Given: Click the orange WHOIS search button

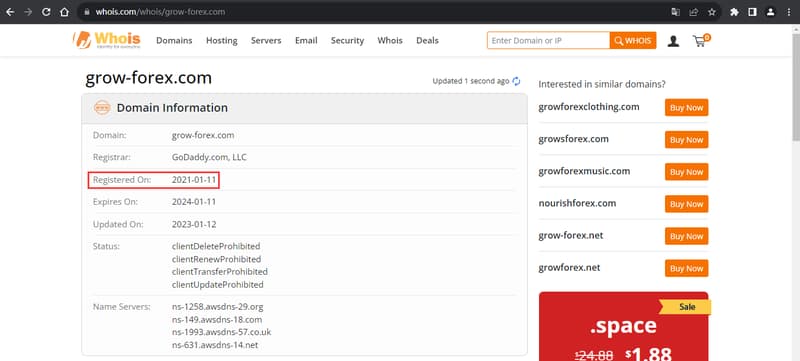Looking at the screenshot, I should pos(633,40).
